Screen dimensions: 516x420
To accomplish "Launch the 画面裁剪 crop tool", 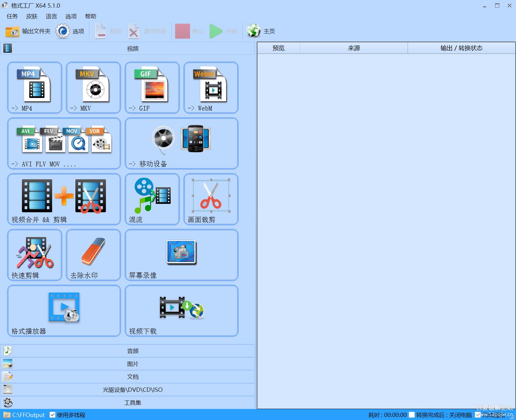I will point(211,199).
